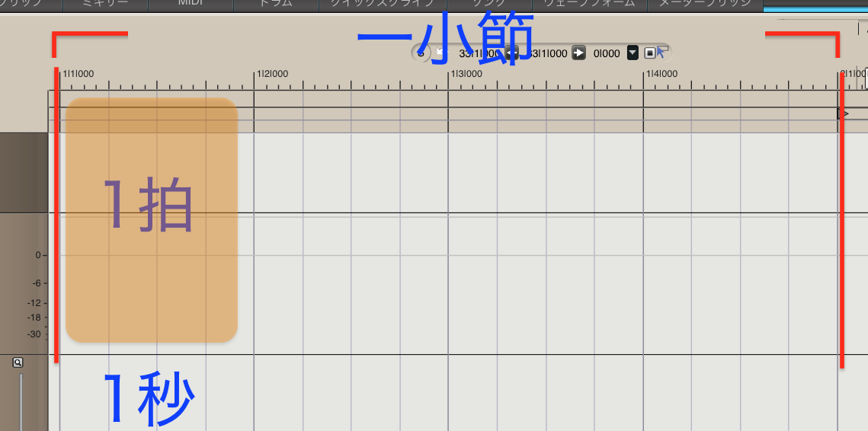Click the 1|2|000 ruler label

click(272, 74)
